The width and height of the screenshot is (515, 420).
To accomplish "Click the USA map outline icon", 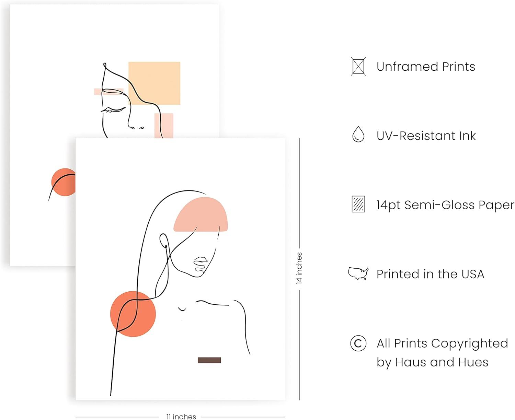I will [x=358, y=273].
